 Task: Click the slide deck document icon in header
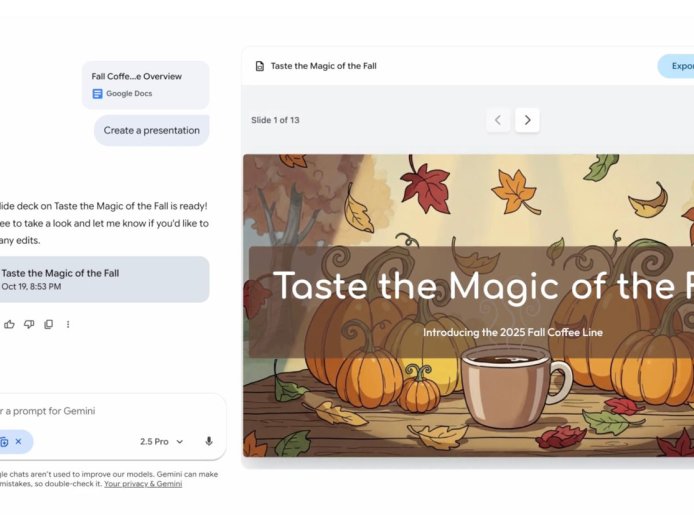point(260,66)
